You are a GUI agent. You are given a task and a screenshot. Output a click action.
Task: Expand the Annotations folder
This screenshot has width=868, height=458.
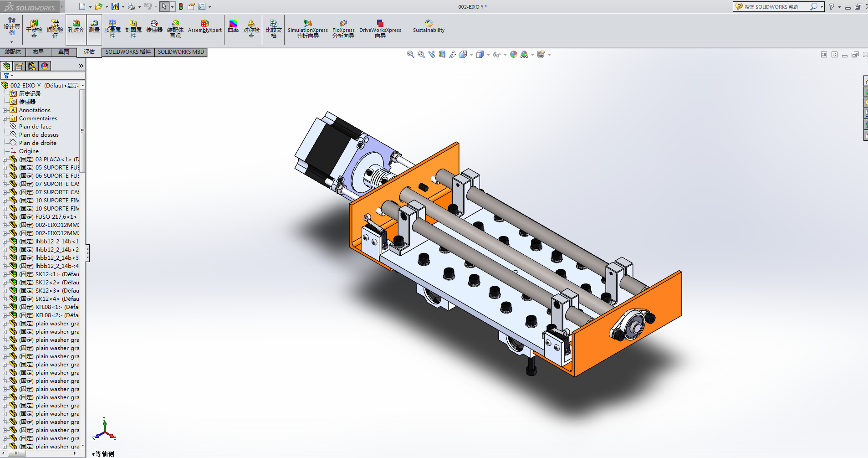5,110
